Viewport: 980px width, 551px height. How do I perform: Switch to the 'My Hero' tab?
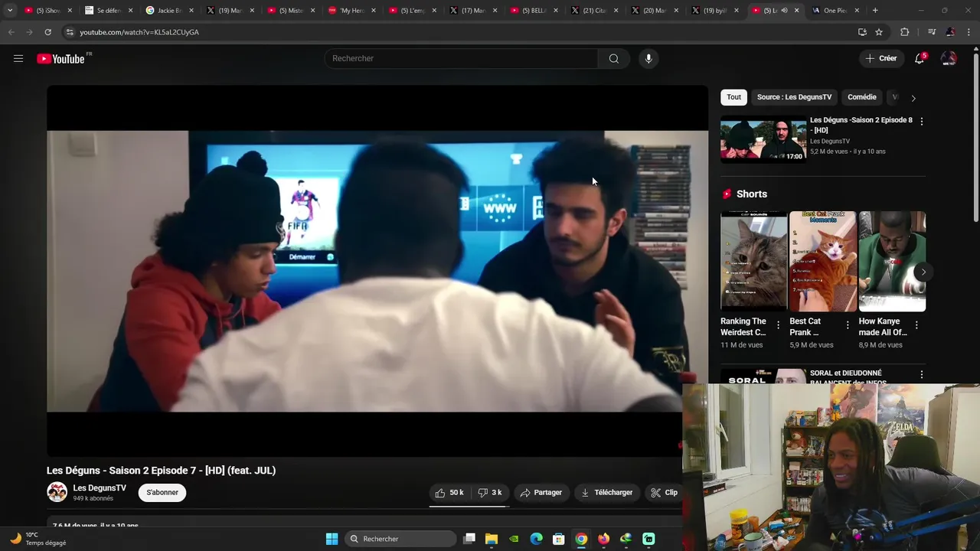(353, 11)
